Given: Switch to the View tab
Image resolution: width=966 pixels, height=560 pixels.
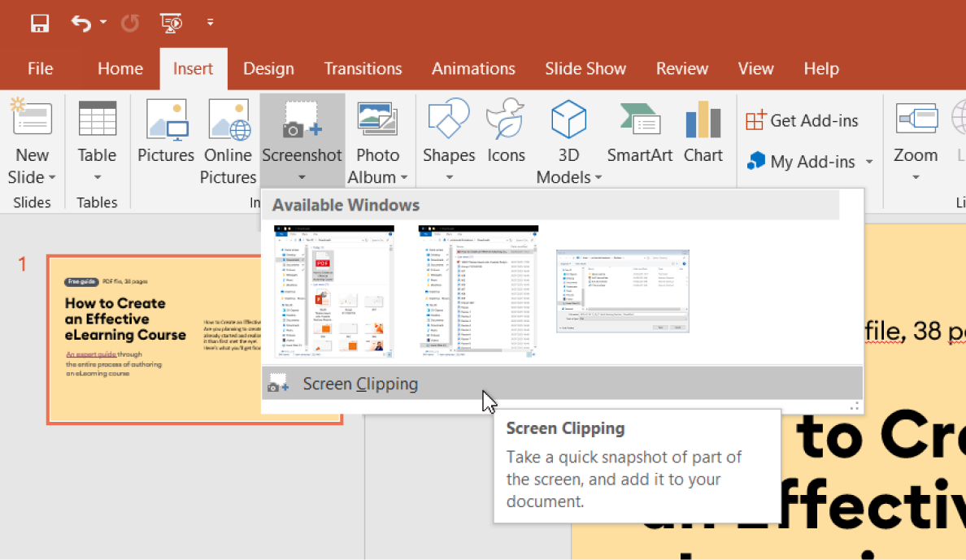Looking at the screenshot, I should (x=756, y=68).
